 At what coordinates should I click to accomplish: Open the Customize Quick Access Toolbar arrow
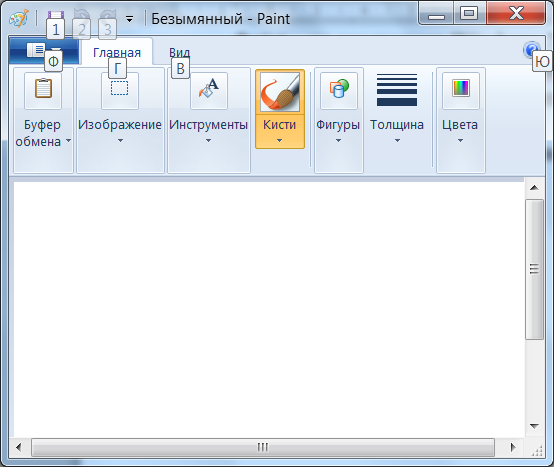pos(130,19)
